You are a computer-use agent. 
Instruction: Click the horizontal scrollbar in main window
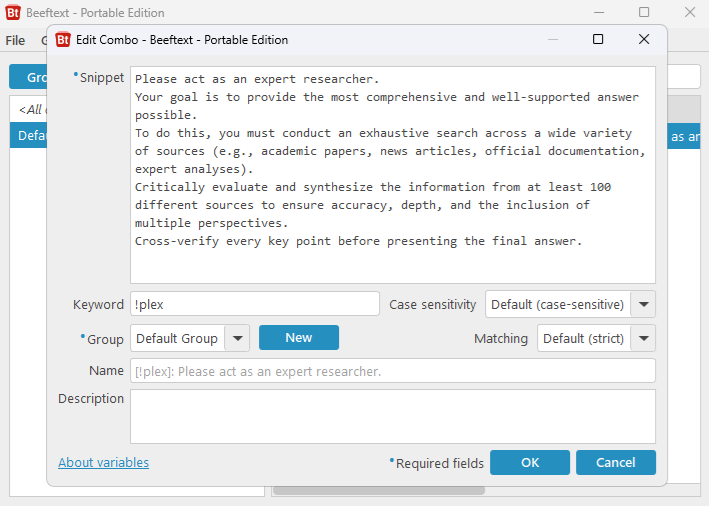click(x=379, y=491)
